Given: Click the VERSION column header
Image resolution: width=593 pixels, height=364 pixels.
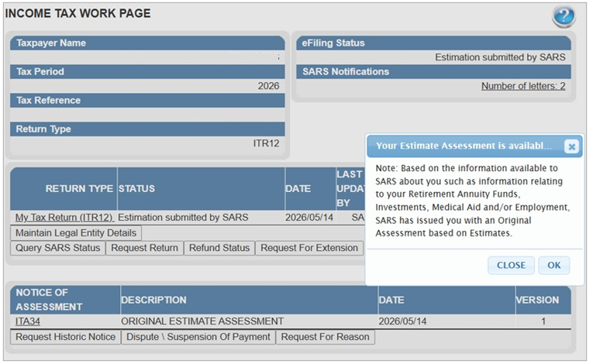Looking at the screenshot, I should (x=543, y=300).
